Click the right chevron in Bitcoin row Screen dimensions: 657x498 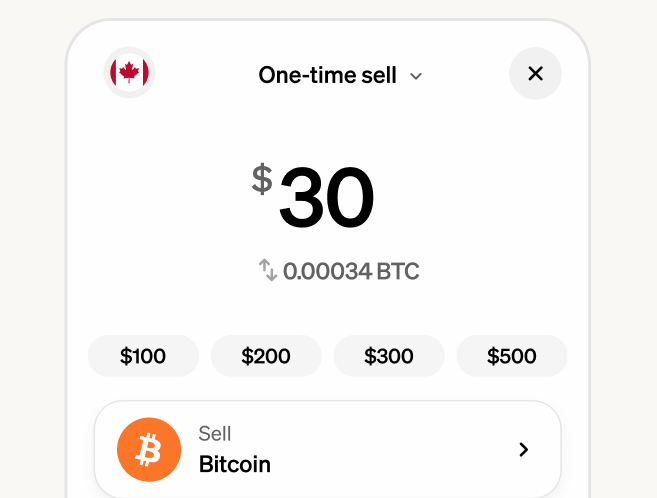pyautogui.click(x=523, y=450)
